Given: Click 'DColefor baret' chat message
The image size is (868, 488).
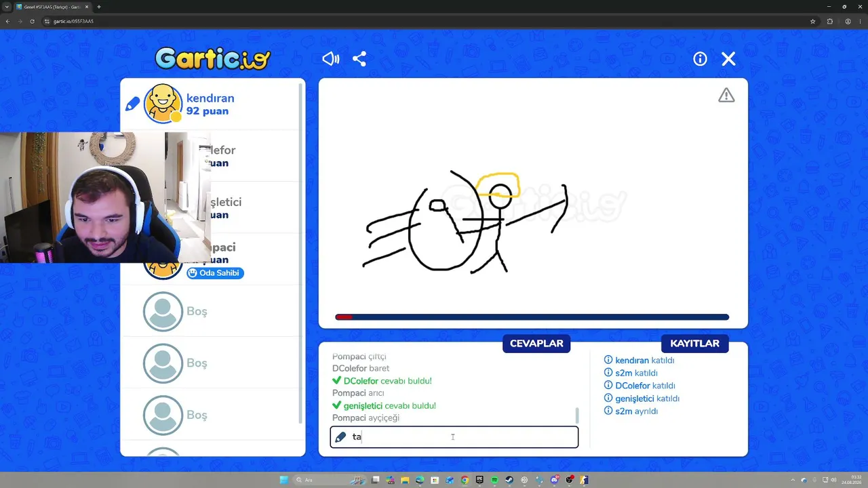Looking at the screenshot, I should [x=361, y=369].
